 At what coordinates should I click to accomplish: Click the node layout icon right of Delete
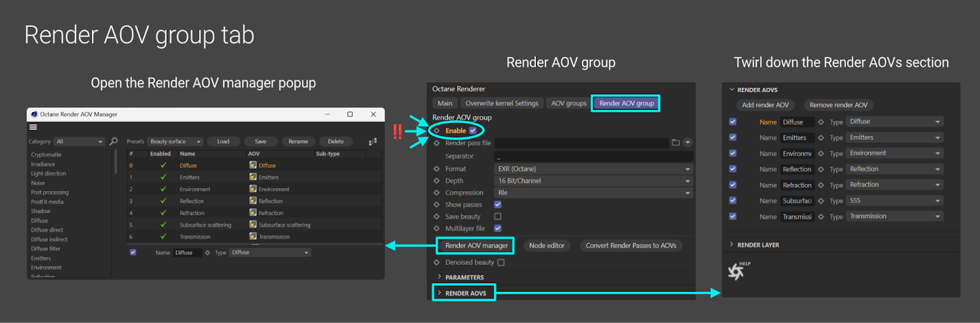372,142
